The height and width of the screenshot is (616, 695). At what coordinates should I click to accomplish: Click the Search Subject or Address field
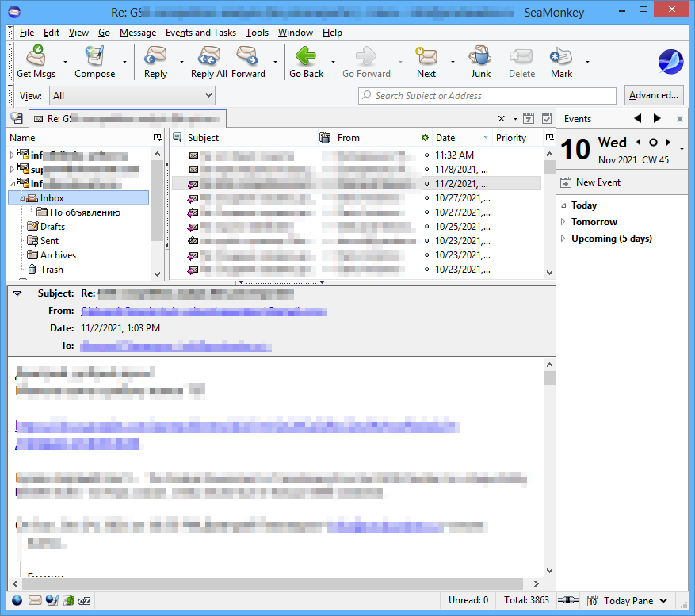pyautogui.click(x=487, y=94)
